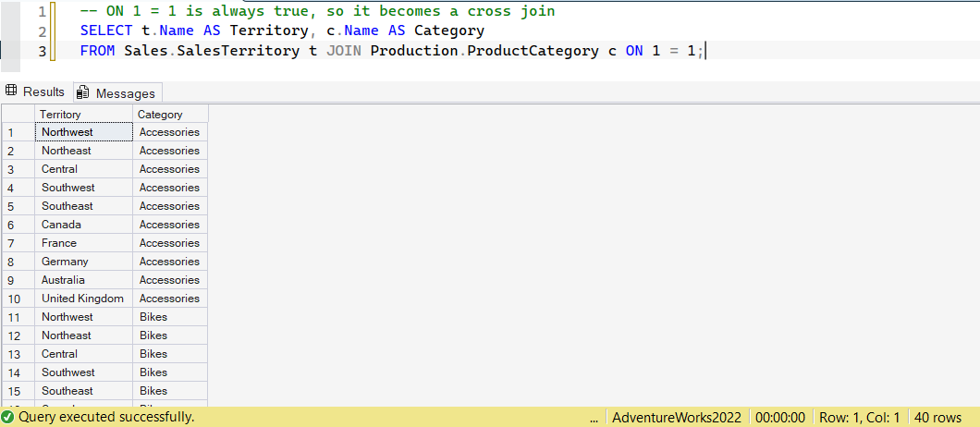Click the t.Name expression in the query
Viewport: 980px width, 427px height.
[x=167, y=30]
